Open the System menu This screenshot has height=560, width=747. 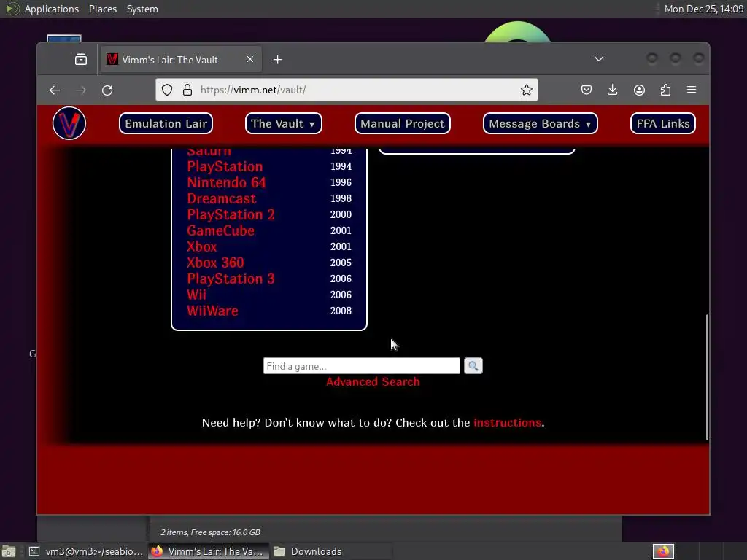pyautogui.click(x=142, y=9)
